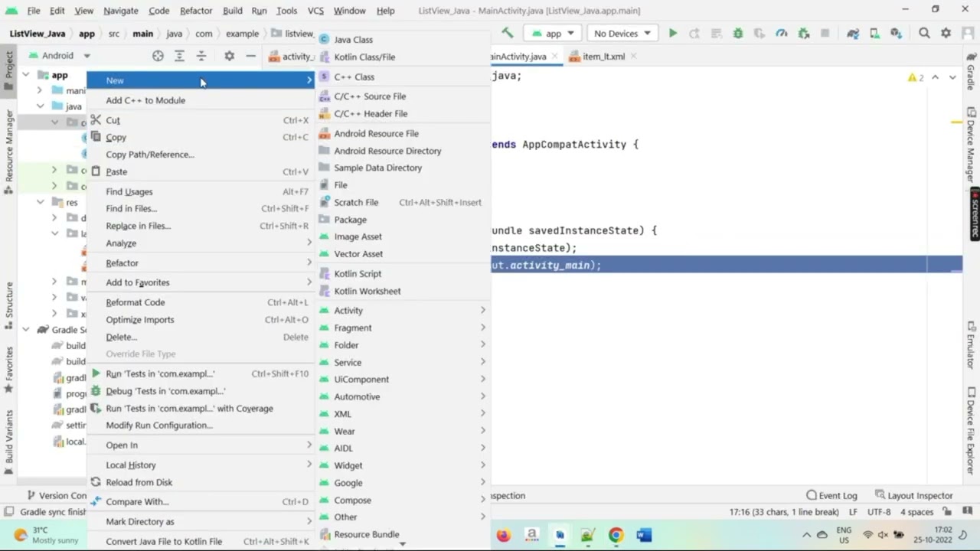Open the Profiler icon in the toolbar
The height and width of the screenshot is (551, 980).
pos(781,33)
